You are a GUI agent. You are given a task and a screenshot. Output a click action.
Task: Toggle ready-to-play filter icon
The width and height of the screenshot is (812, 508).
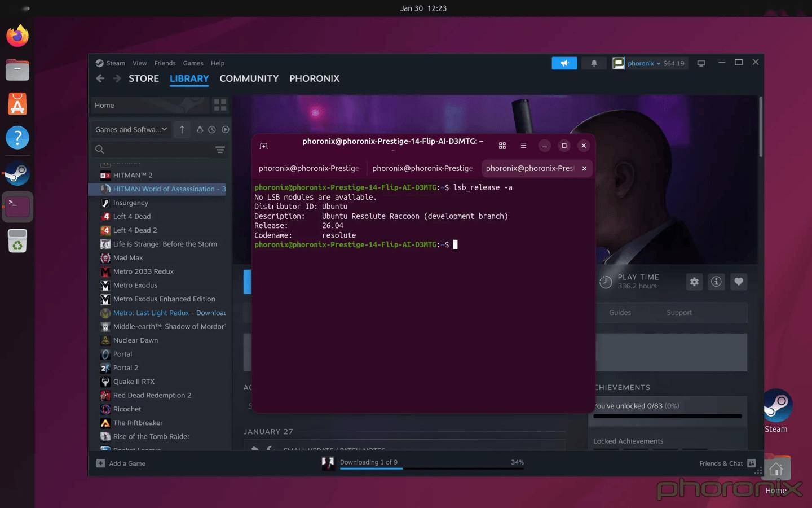pos(225,130)
